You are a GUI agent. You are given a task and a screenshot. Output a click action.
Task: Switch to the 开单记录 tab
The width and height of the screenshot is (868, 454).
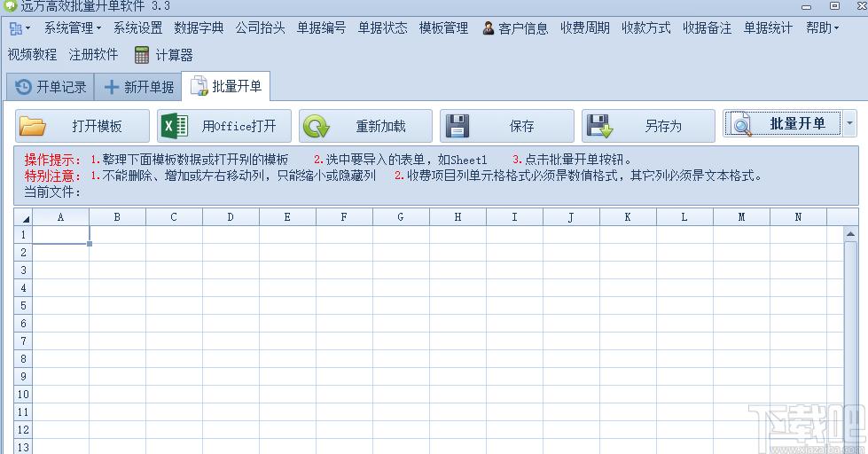51,87
